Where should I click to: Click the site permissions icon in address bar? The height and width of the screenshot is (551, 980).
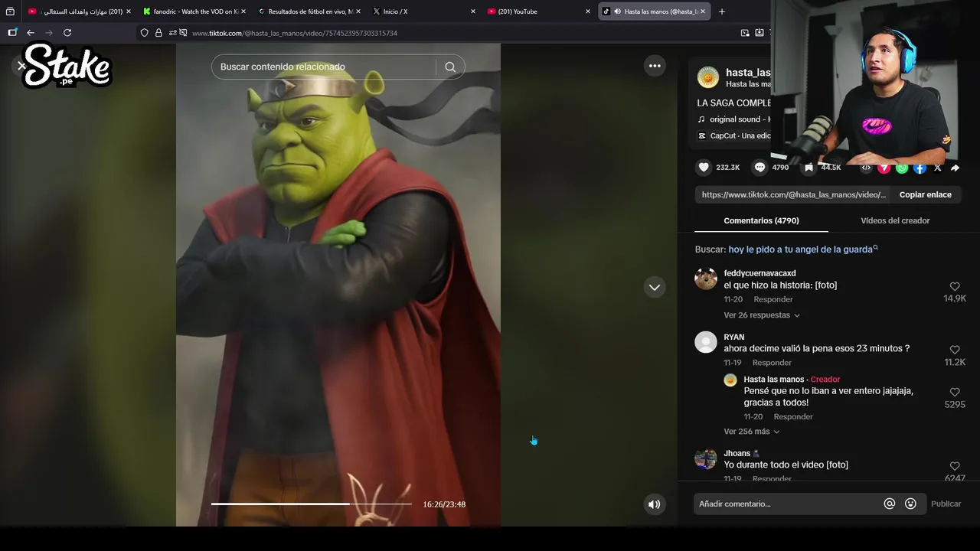coord(172,33)
